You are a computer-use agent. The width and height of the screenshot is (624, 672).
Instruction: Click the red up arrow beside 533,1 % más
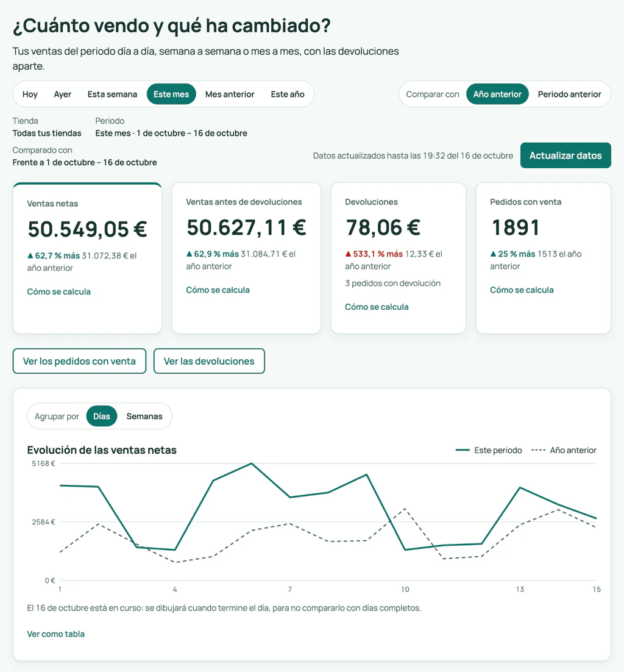[x=348, y=254]
